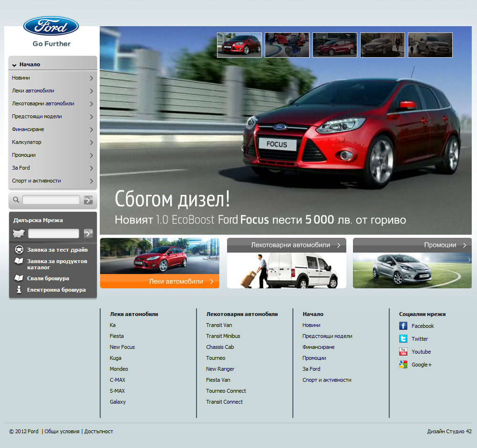Screen dimensions: 477x448
Task: Expand the Новини submenu arrow
Action: (91, 78)
